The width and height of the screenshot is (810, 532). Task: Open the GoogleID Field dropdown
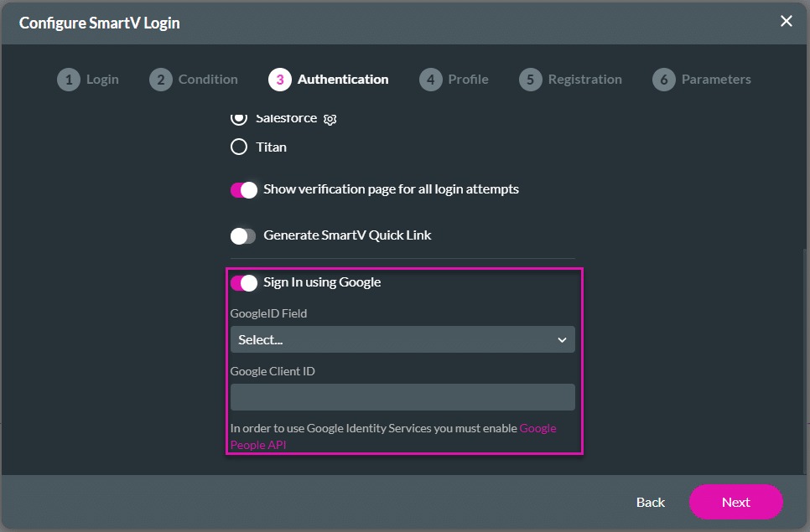[402, 339]
